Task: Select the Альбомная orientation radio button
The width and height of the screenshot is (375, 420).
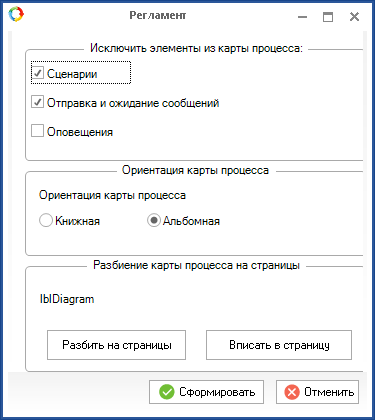Action: click(154, 220)
